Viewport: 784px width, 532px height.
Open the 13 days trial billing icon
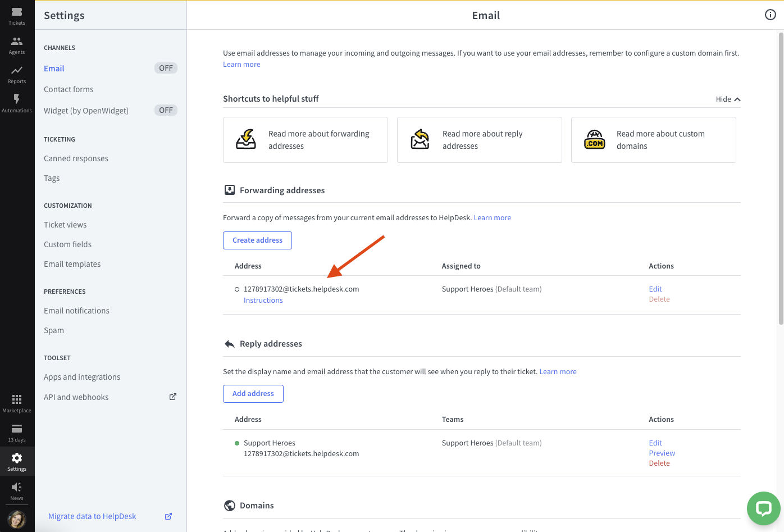(17, 433)
